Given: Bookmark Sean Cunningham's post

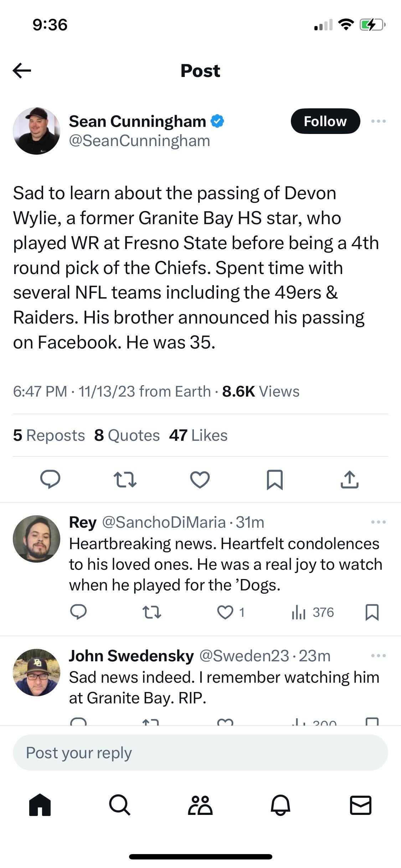Looking at the screenshot, I should point(275,480).
